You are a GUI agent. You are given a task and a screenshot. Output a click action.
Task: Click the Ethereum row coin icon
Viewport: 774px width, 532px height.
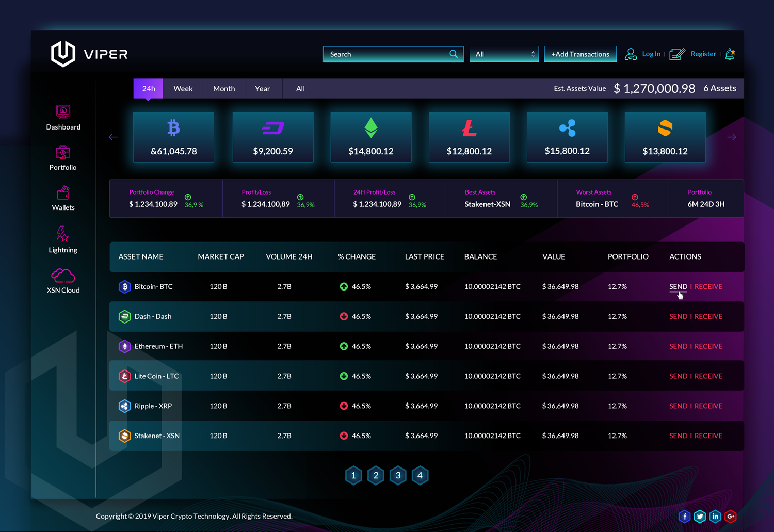click(124, 346)
